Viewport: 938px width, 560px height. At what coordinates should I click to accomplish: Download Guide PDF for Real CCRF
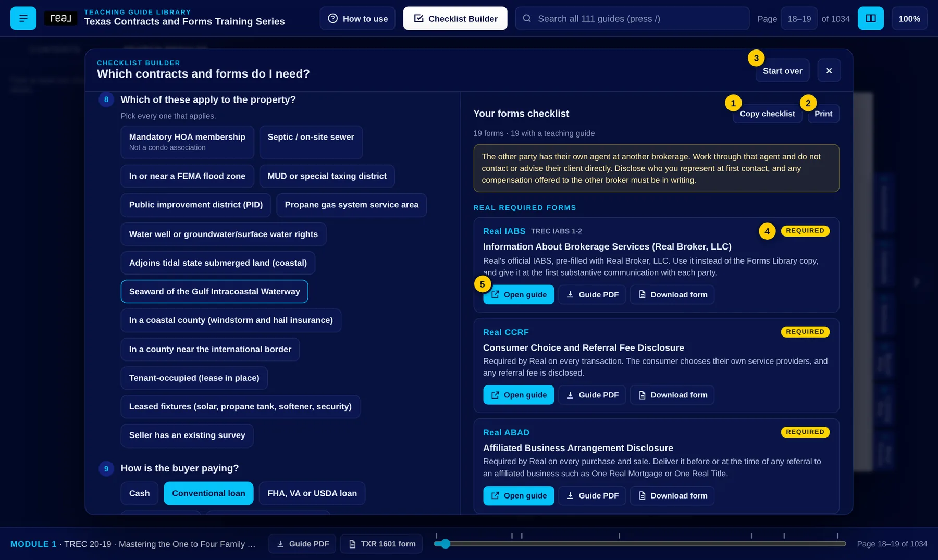[x=592, y=395]
